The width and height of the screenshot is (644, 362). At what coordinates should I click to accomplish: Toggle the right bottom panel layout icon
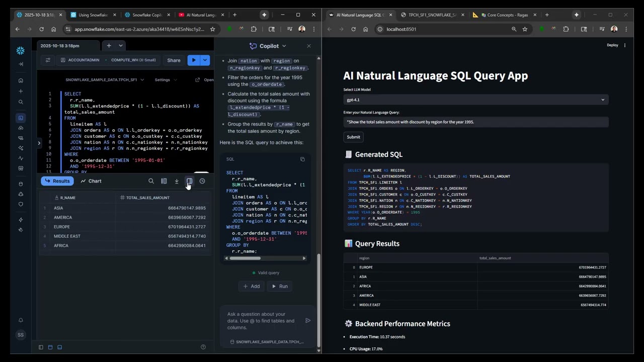[59, 347]
